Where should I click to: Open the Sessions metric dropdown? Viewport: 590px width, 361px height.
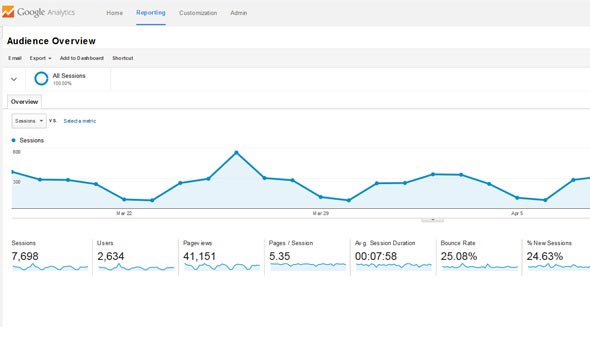pyautogui.click(x=29, y=121)
